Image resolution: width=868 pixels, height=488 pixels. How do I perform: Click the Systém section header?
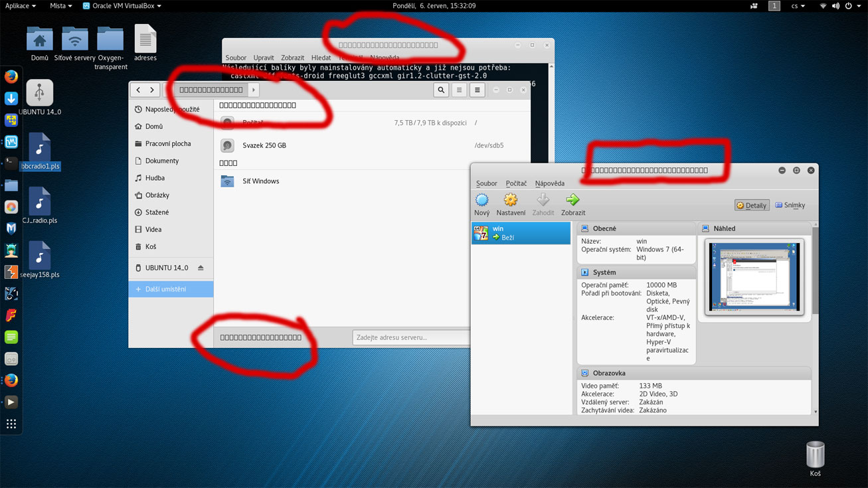click(636, 272)
